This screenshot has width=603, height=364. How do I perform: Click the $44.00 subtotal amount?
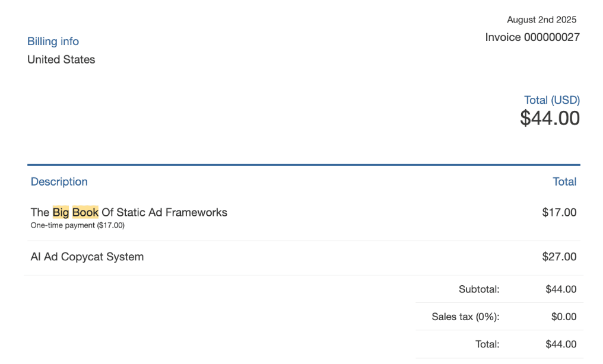pos(561,290)
